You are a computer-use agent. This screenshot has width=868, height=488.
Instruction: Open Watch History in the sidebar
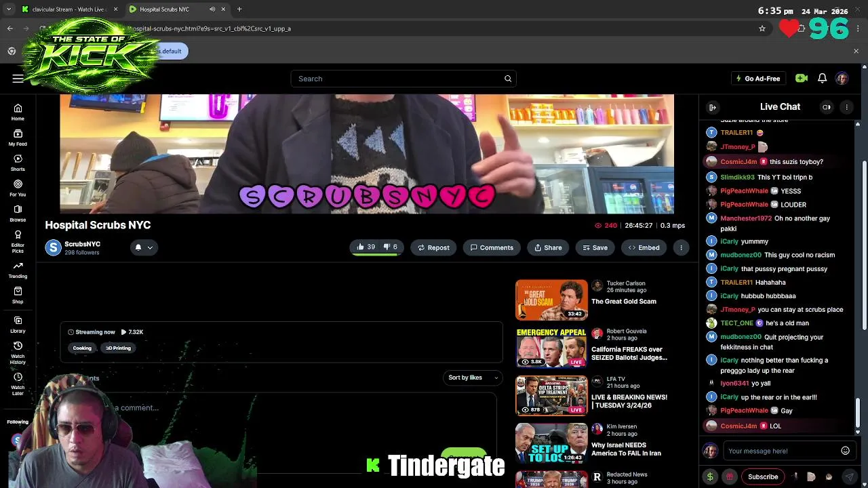coord(18,352)
